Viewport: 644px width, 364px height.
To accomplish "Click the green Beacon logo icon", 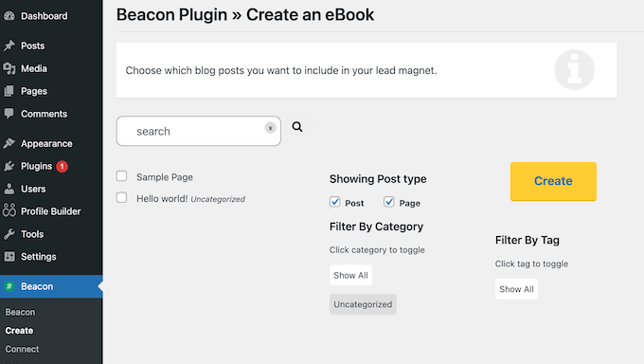I will point(9,286).
